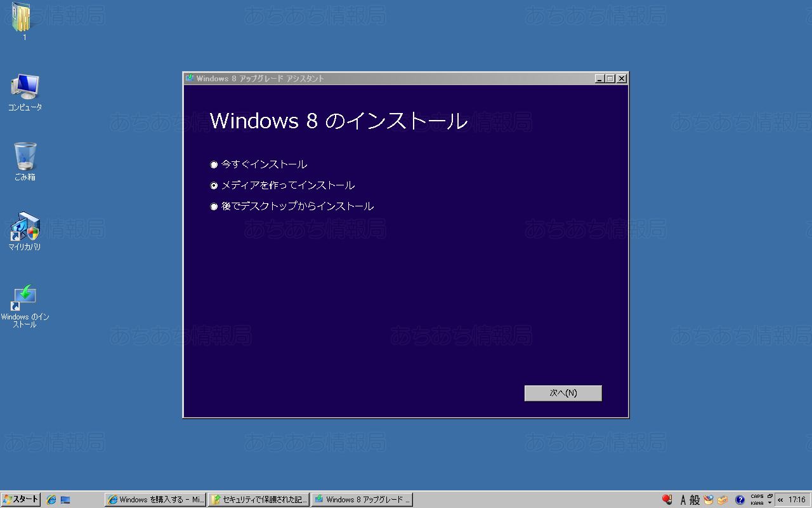Open the folder named 1 on desktop
The height and width of the screenshot is (508, 812).
[21, 18]
